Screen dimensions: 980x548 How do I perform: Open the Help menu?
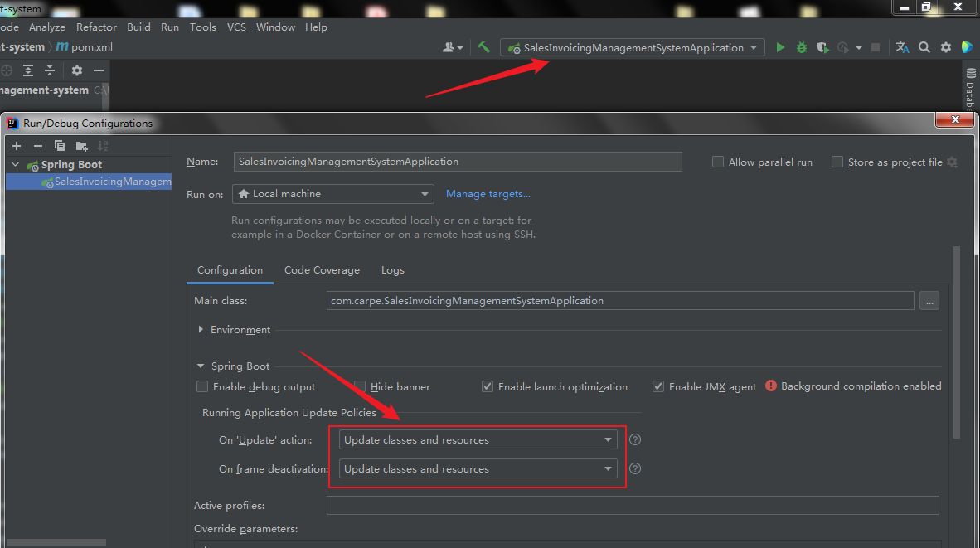pos(316,27)
